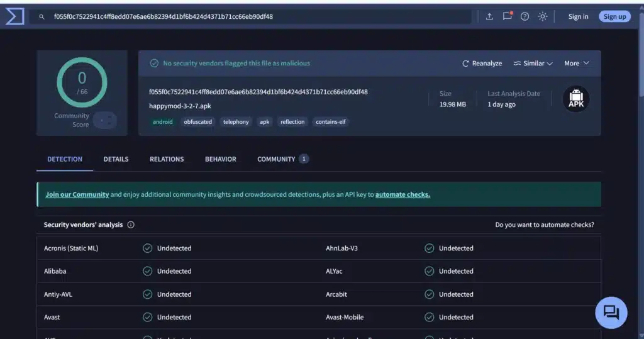Click the Alibaba vendor name

(x=55, y=271)
